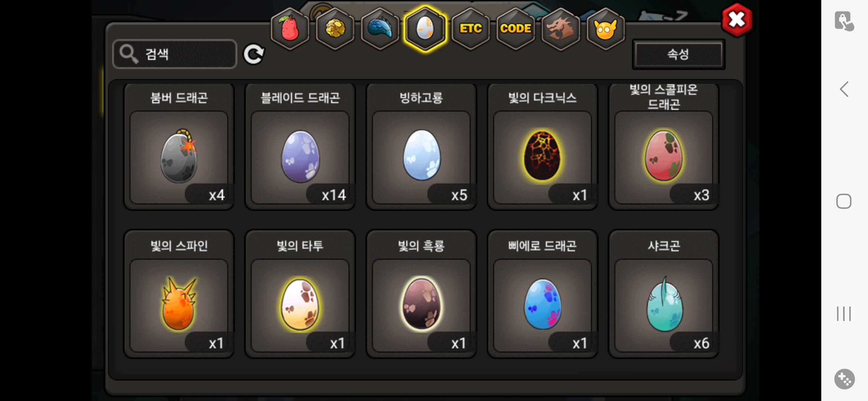
Task: Open the ETC category tab
Action: pyautogui.click(x=470, y=29)
